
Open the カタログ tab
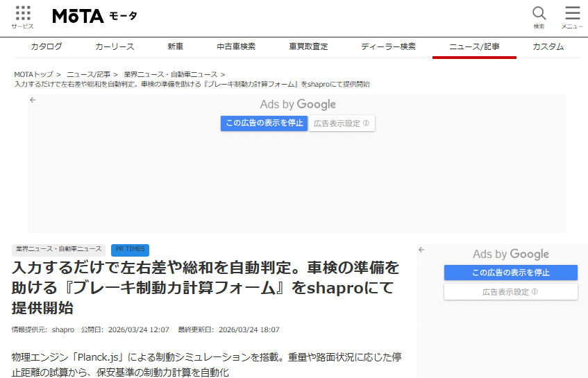tap(47, 46)
